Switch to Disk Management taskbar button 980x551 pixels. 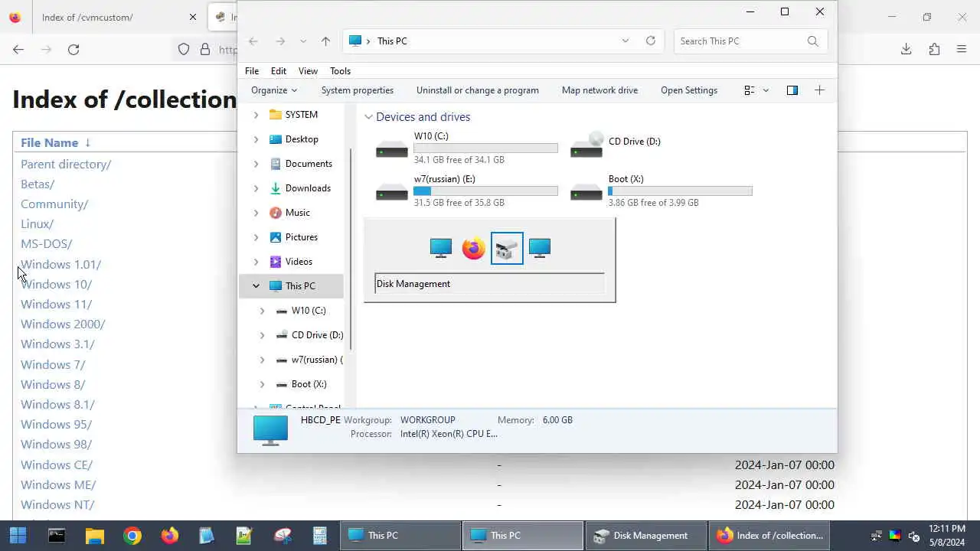pyautogui.click(x=648, y=535)
